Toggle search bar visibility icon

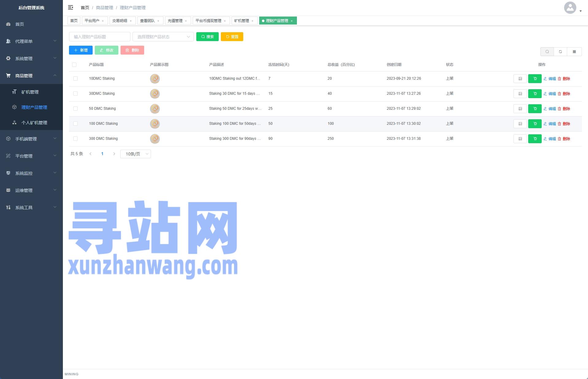click(x=547, y=52)
